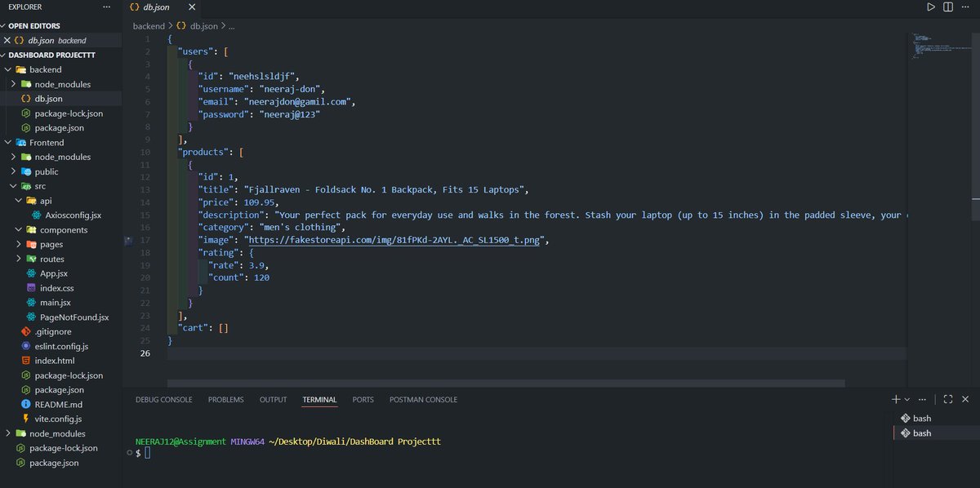Click the editor horizontal scrollbar
The image size is (980, 488).
pos(506,383)
